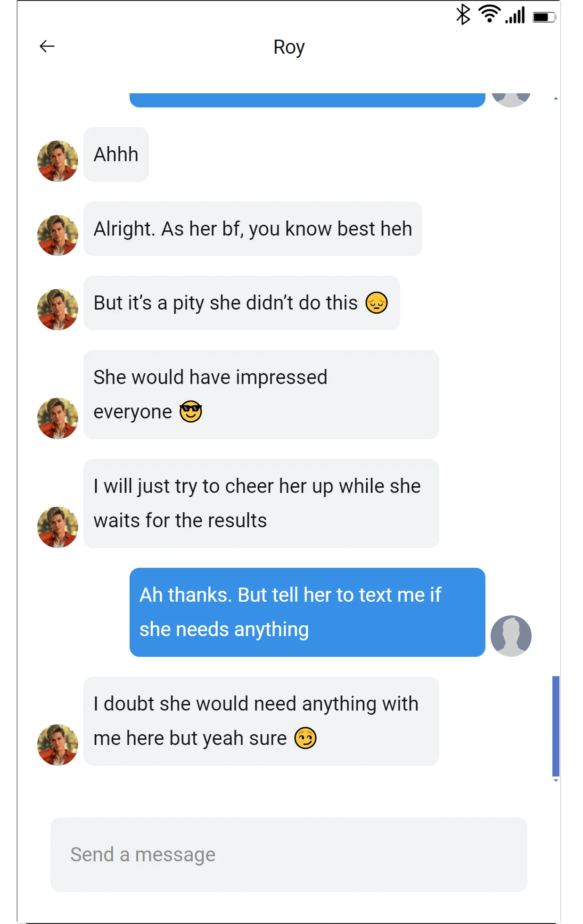Click the sad emoji in pity message
Viewport: 583px width, 924px height.
pyautogui.click(x=377, y=303)
